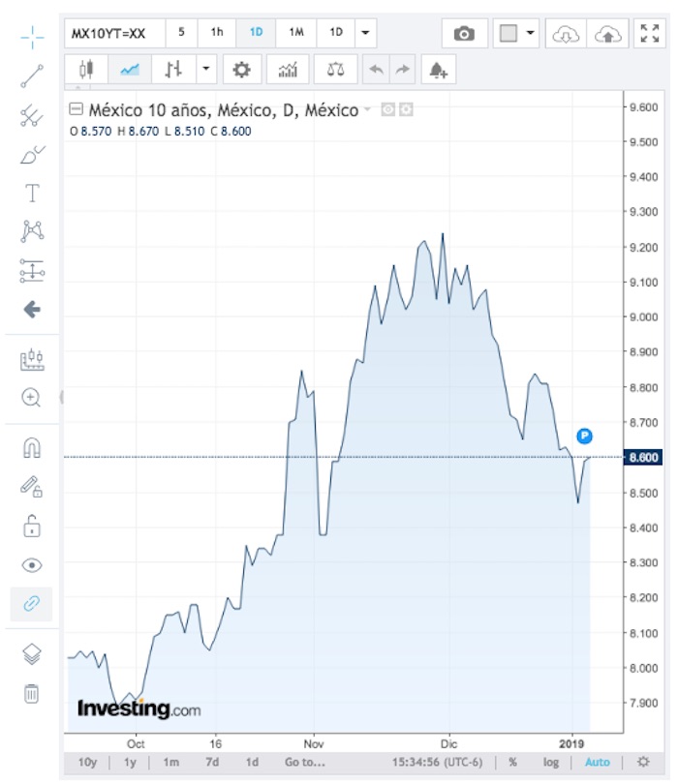The width and height of the screenshot is (678, 784).
Task: Expand the time interval dropdown arrow
Action: (x=365, y=33)
